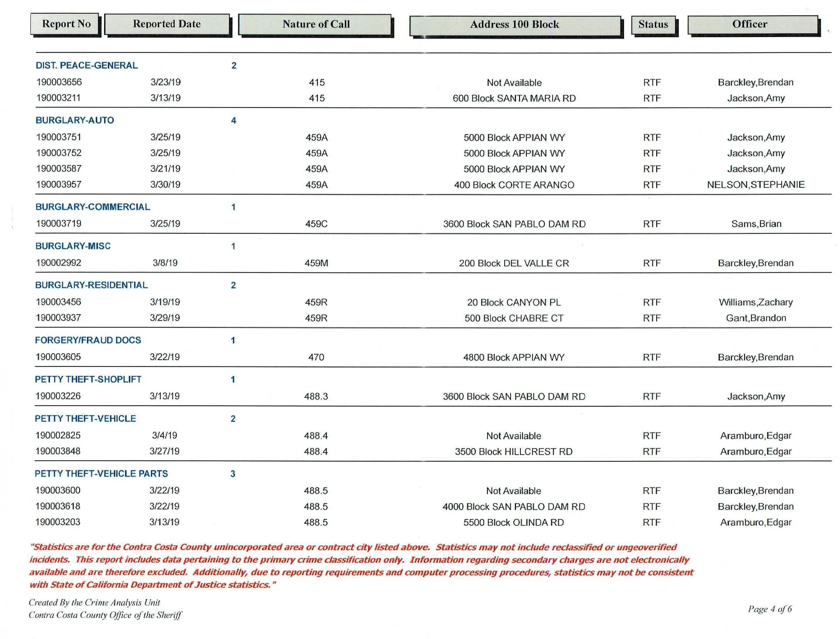Image resolution: width=840 pixels, height=639 pixels.
Task: Click report number 190003605
Action: (x=58, y=357)
